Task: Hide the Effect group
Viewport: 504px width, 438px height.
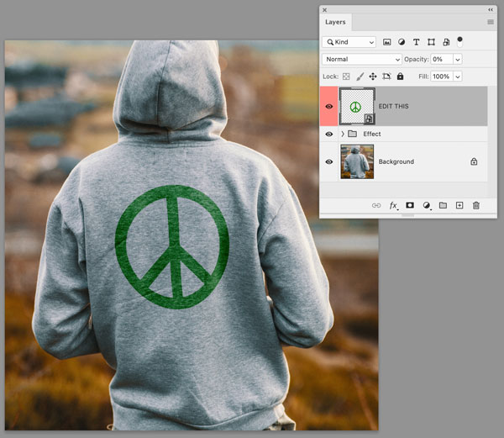Action: pos(328,135)
